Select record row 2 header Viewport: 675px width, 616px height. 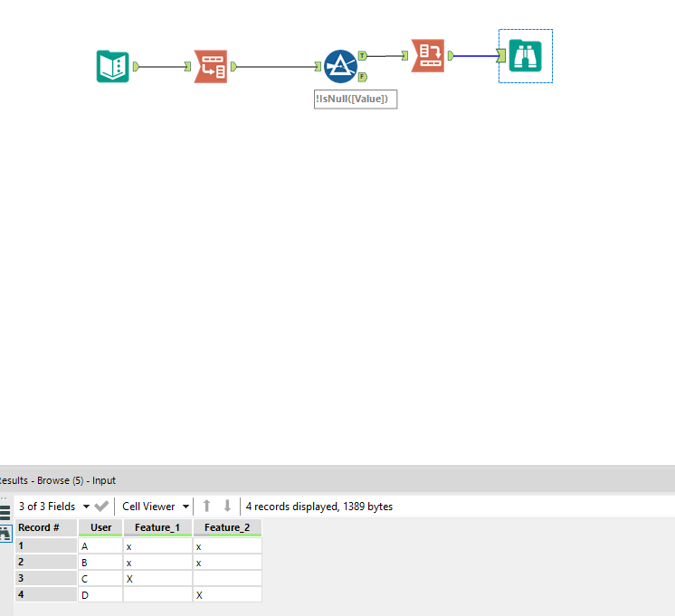click(x=46, y=563)
